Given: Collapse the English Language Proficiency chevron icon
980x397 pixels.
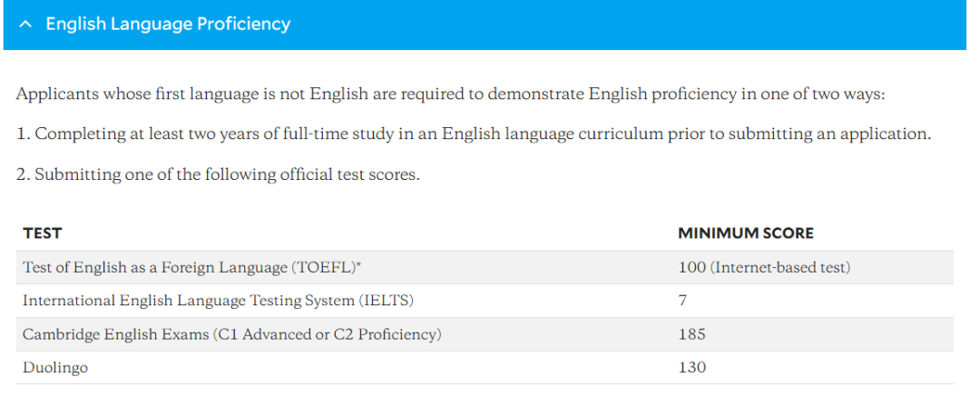Looking at the screenshot, I should 25,25.
